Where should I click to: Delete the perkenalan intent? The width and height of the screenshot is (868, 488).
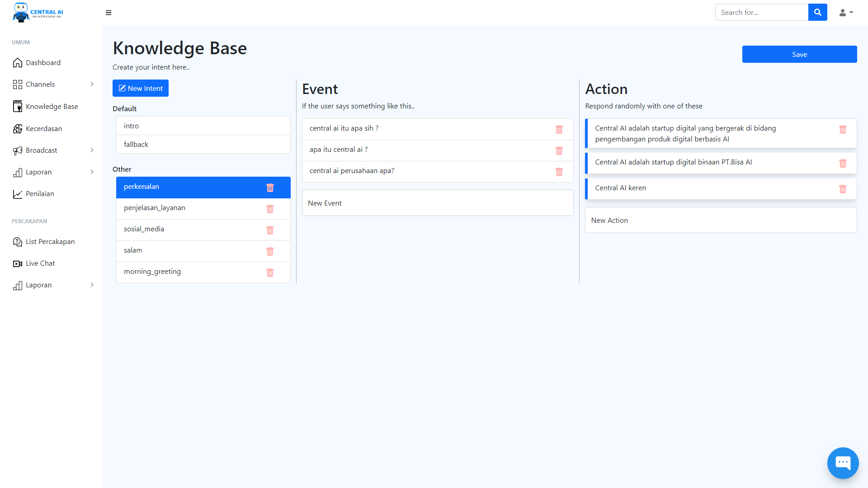click(270, 188)
